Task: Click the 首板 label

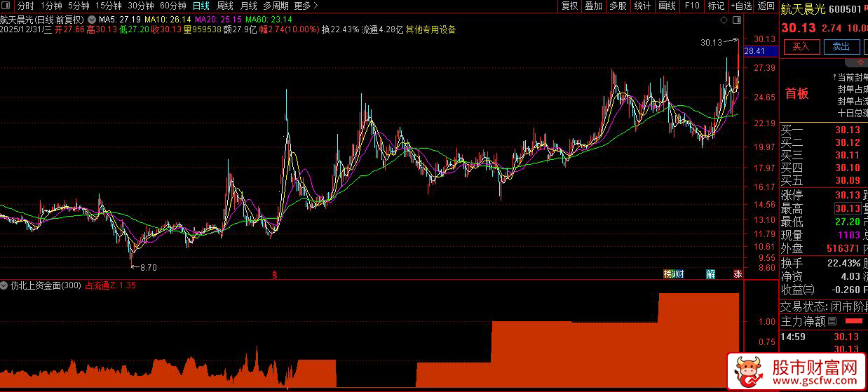Action: 796,93
